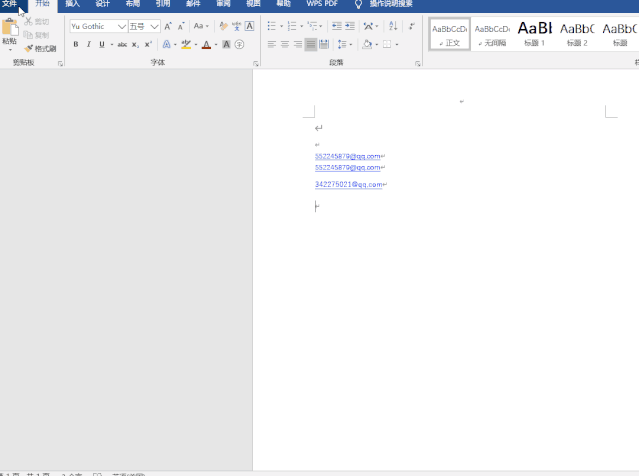
Task: Toggle underline formatting
Action: 102,44
